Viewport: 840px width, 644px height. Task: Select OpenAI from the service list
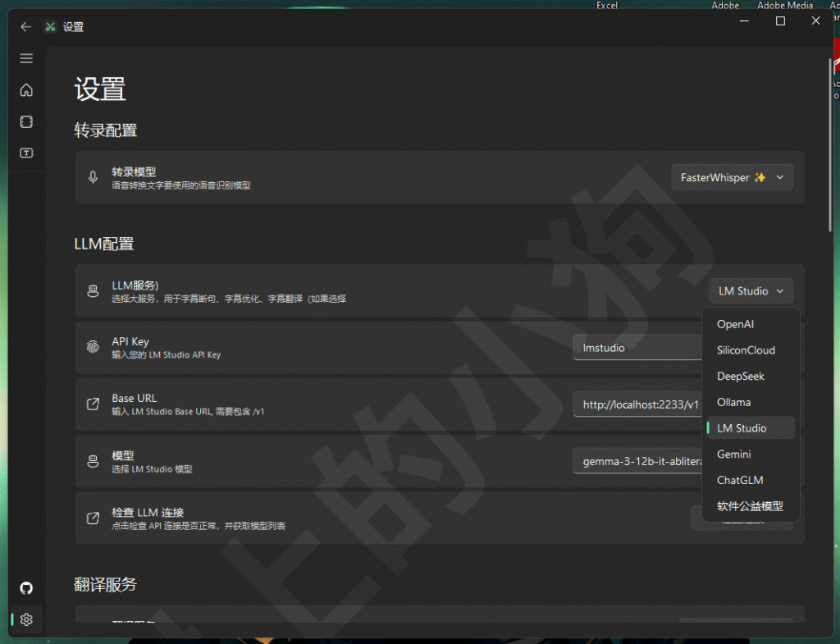[x=751, y=324]
